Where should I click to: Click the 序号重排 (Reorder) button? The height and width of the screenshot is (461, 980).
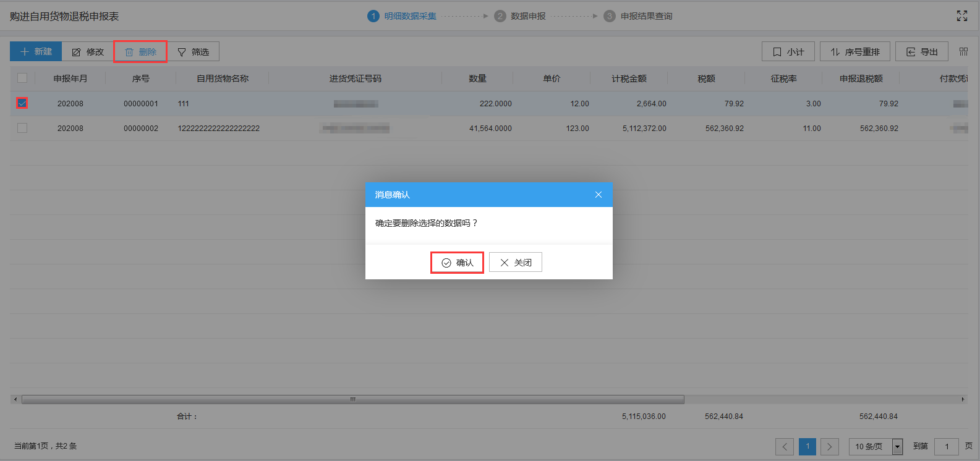pos(855,52)
